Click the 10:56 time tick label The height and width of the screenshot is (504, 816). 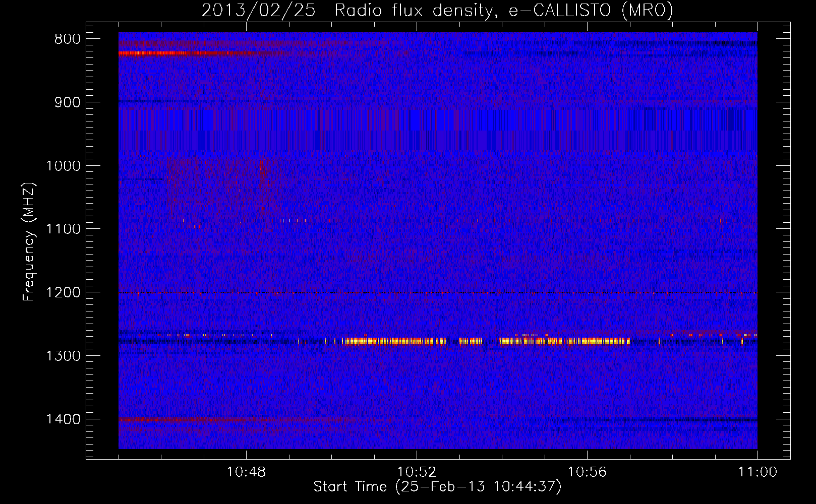pyautogui.click(x=587, y=472)
